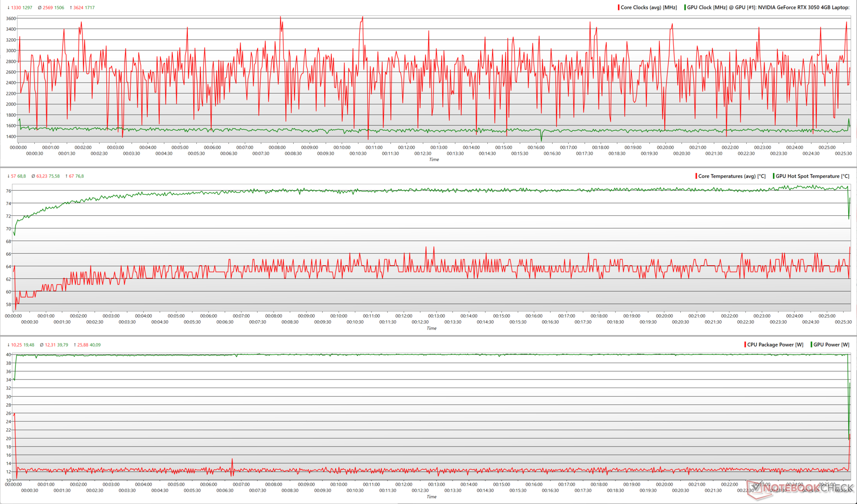857x504 pixels.
Task: Click the CPU Package Power [W] legend label
Action: pyautogui.click(x=775, y=345)
